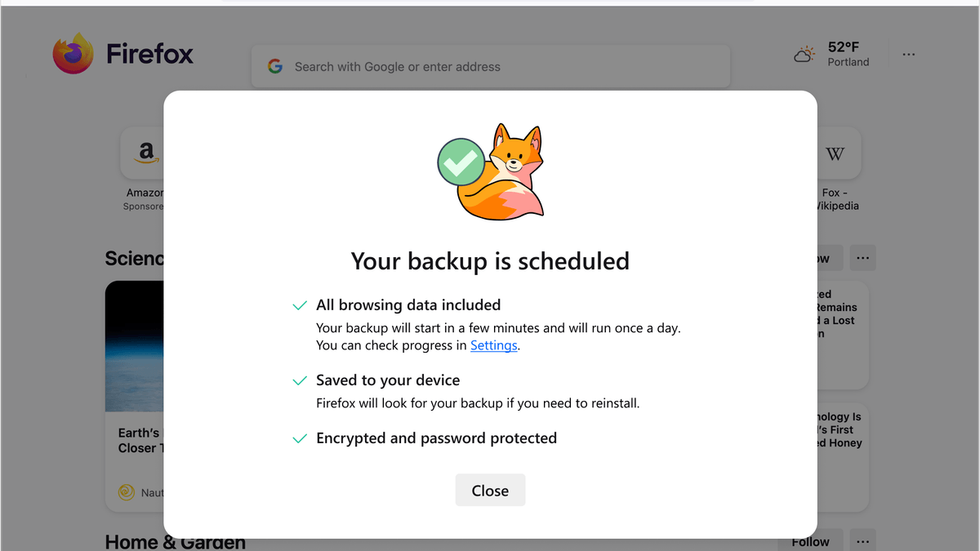Open the Amazon sponsored shortcut tile
980x551 pixels.
(145, 153)
